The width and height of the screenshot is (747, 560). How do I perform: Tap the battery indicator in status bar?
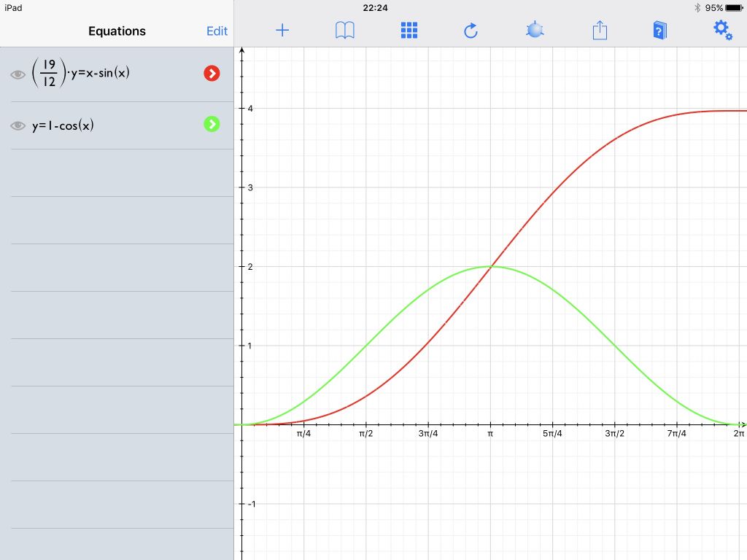pyautogui.click(x=734, y=8)
